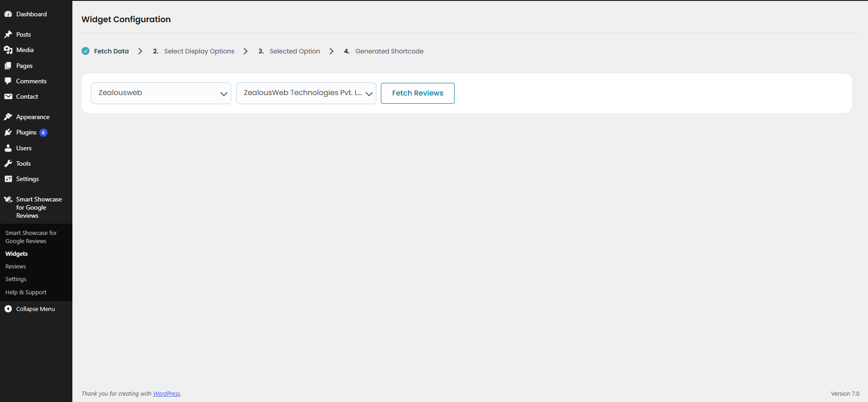This screenshot has width=868, height=402.
Task: Click the Tools wrench icon
Action: pyautogui.click(x=8, y=163)
